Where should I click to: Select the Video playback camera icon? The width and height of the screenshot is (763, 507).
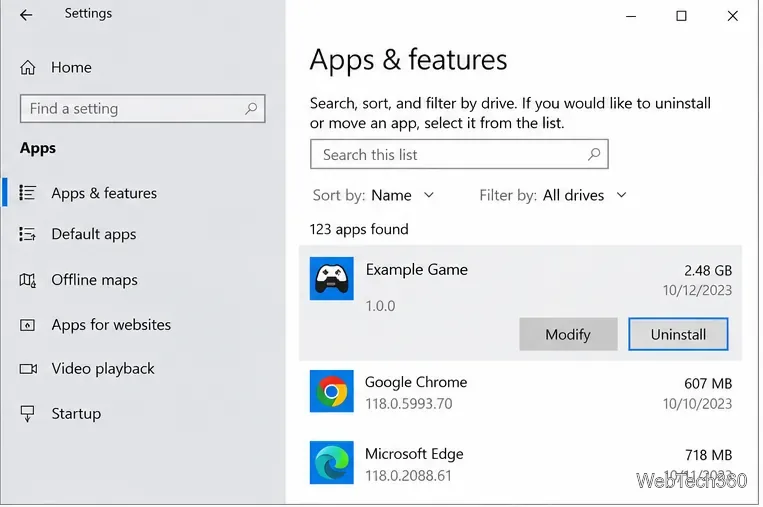[28, 369]
